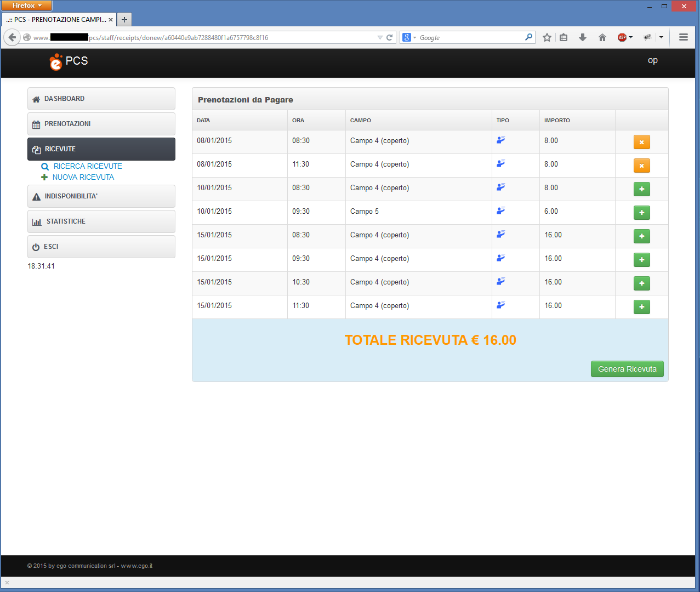Open the Indisponibilita' section

pos(101,196)
